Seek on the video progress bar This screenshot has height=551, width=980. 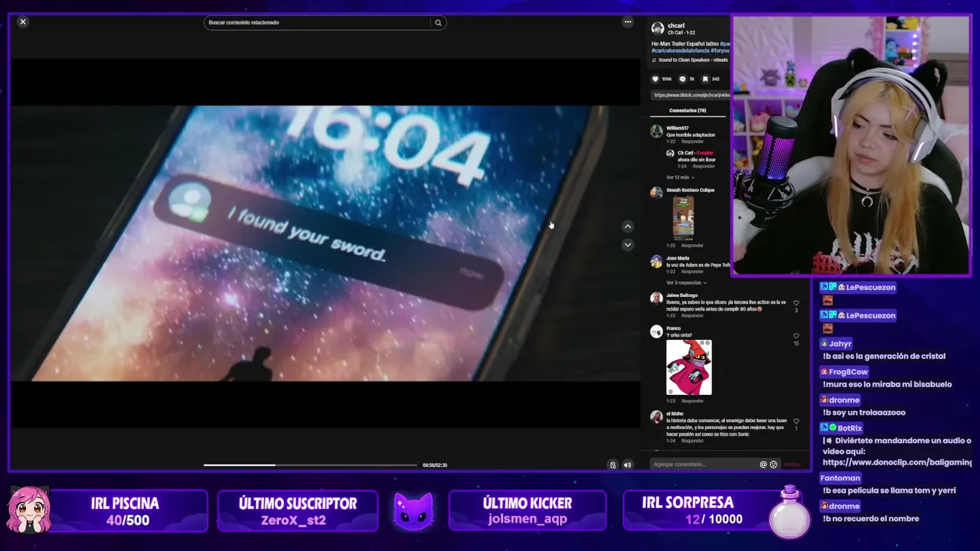310,465
